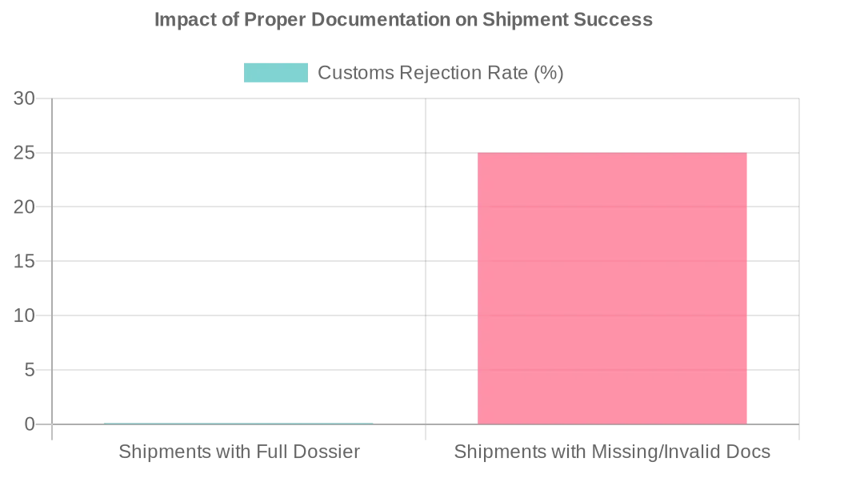
Task: Select the chart title text
Action: (x=403, y=20)
